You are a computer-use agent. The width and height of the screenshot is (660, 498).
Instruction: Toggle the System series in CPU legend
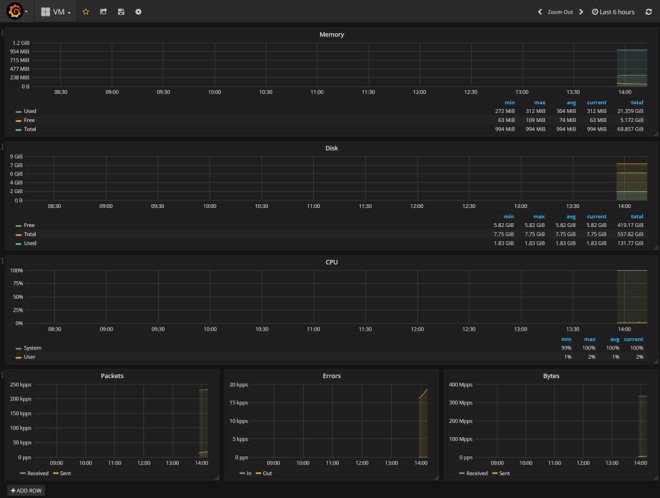coord(32,348)
